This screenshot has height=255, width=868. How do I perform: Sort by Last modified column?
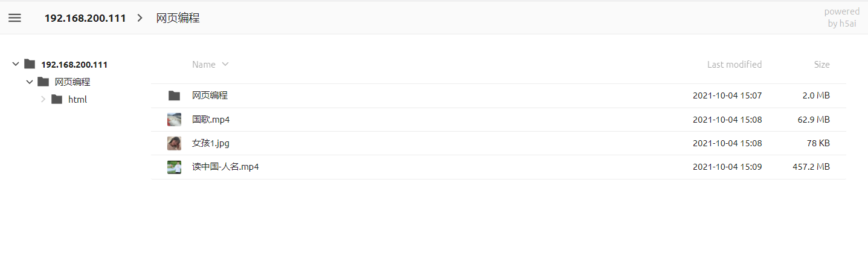pyautogui.click(x=735, y=65)
